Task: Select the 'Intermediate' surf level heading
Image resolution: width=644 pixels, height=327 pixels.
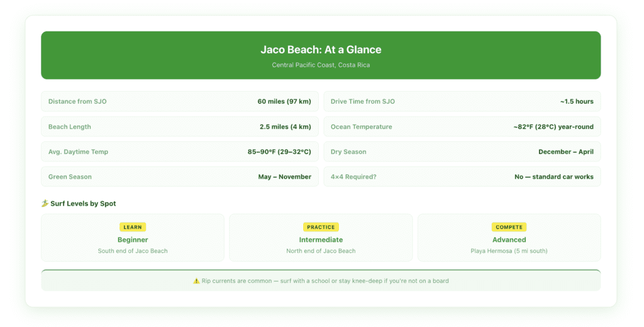Action: point(321,240)
